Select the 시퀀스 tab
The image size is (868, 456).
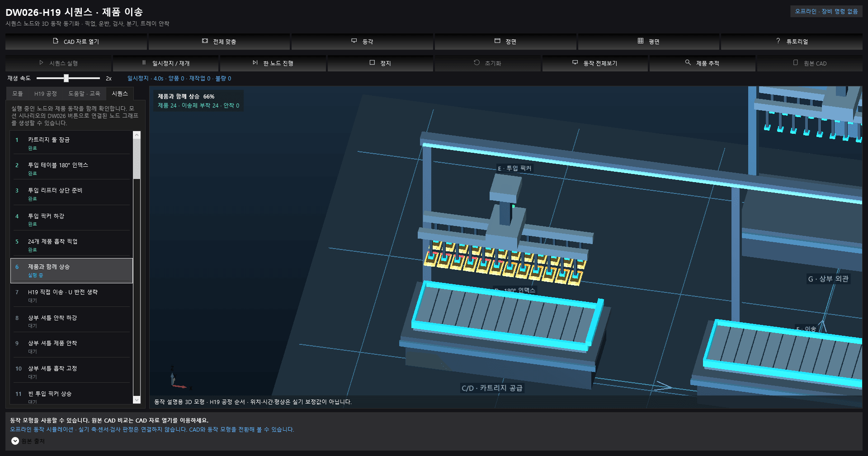[x=120, y=94]
